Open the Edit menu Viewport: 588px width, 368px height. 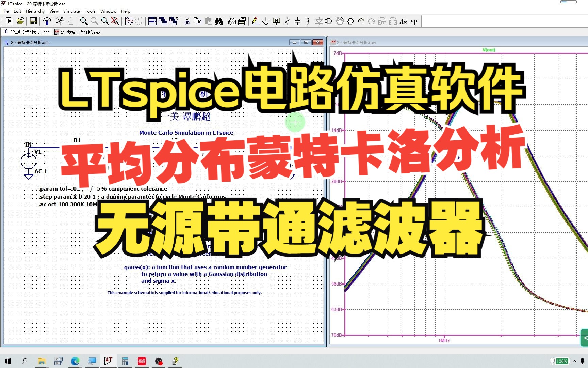pos(17,11)
